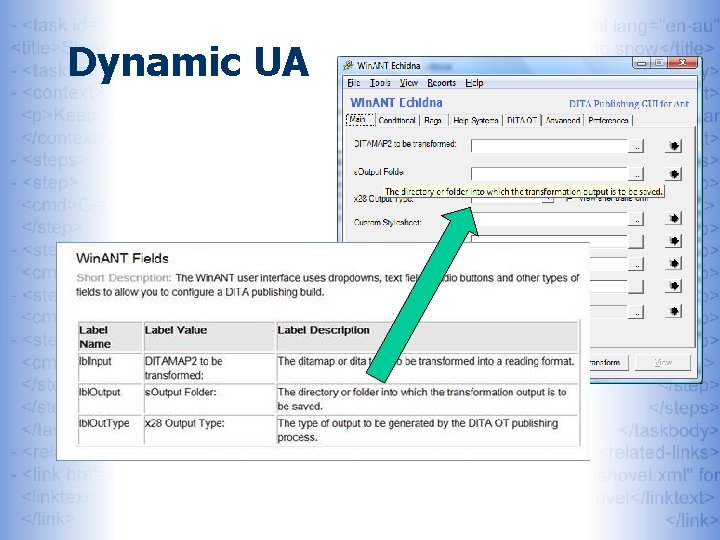Screen dimensions: 720x540
Task: Click the 'Dynamic UA' slide title
Action: [x=188, y=62]
